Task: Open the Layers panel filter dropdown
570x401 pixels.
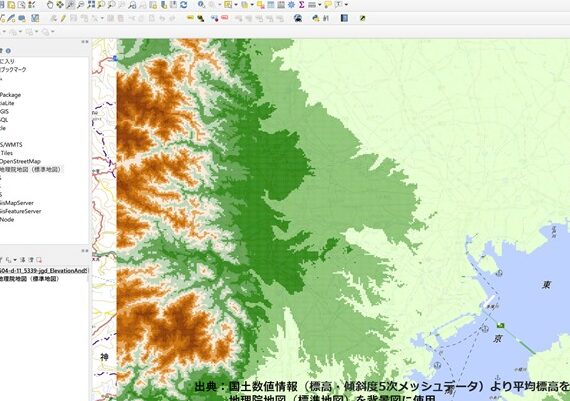Action: pos(15,260)
